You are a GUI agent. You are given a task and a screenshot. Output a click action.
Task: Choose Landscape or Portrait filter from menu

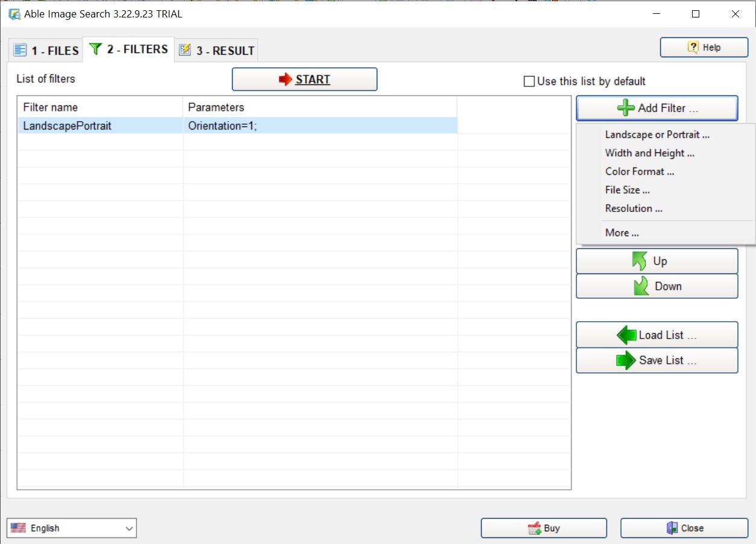(x=657, y=135)
